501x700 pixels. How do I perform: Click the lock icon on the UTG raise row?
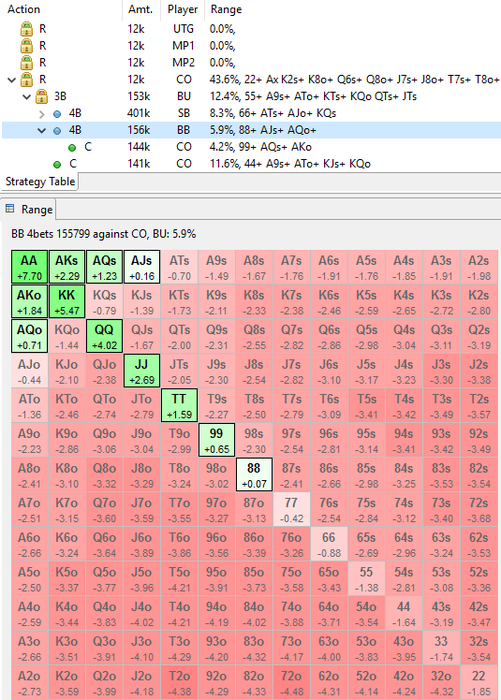click(x=26, y=29)
